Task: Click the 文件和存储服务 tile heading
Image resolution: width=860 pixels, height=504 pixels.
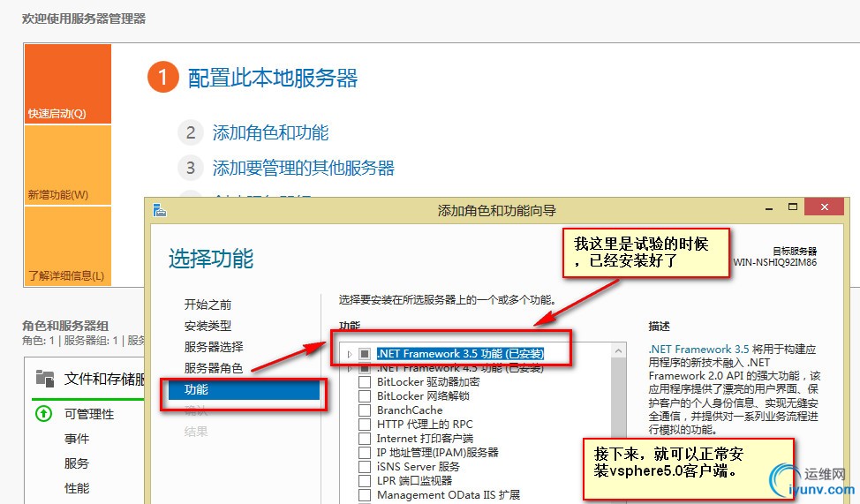Action: pyautogui.click(x=104, y=379)
